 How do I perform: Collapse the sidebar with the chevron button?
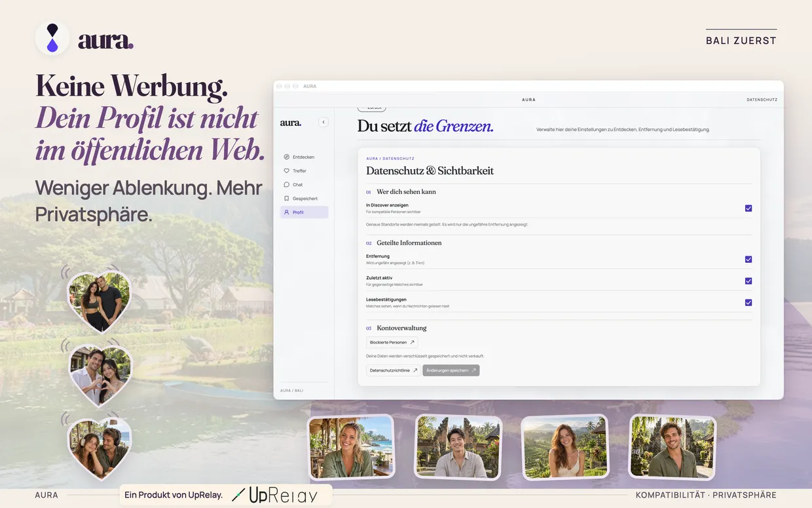point(323,123)
